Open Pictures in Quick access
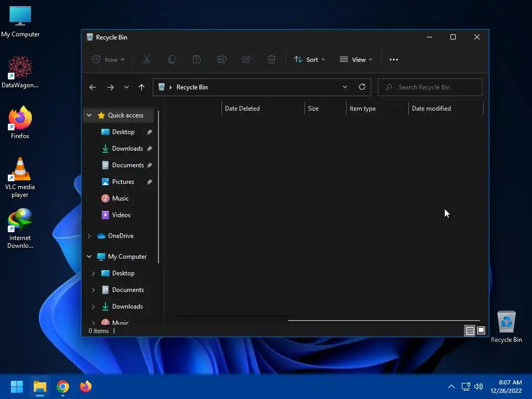This screenshot has width=532, height=399. coord(123,182)
